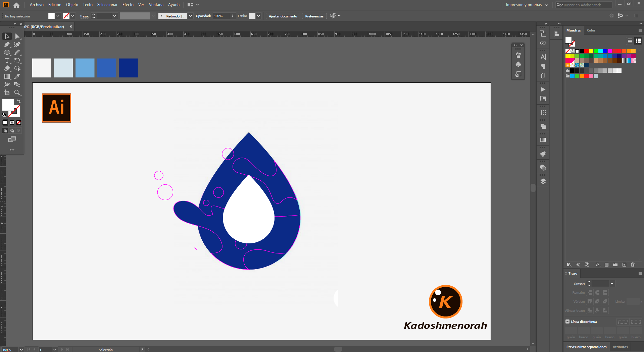
Task: Open the Estilo graphic style dropdown
Action: click(x=259, y=16)
